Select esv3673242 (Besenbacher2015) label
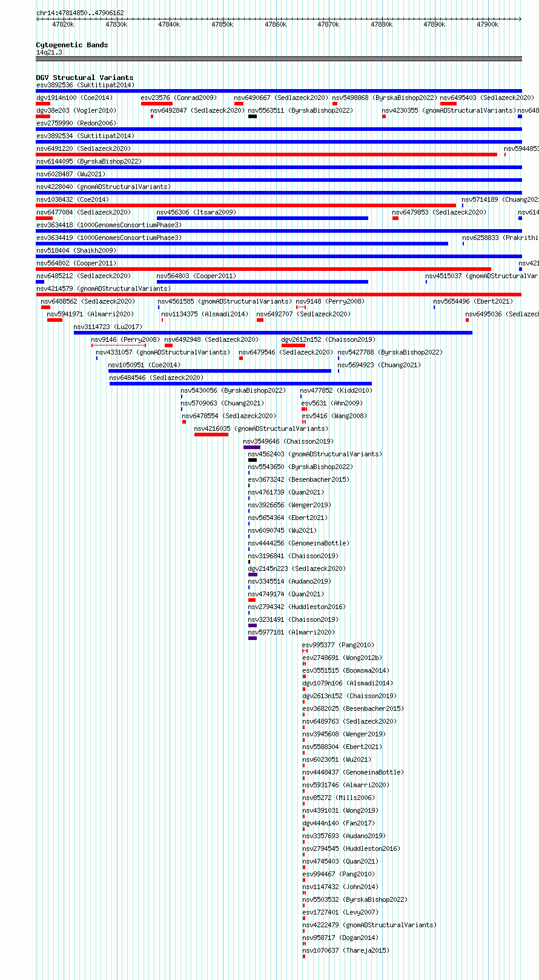The image size is (539, 980). (x=299, y=479)
